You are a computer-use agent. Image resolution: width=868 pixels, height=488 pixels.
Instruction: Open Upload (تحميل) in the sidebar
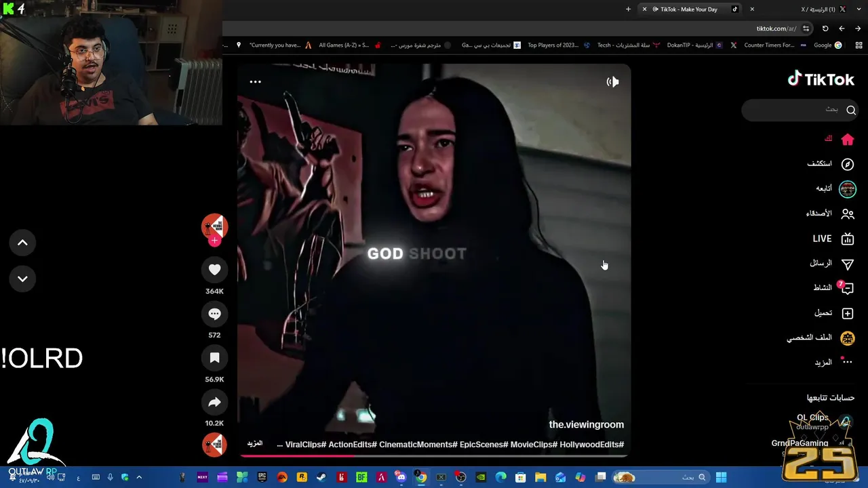click(x=833, y=313)
